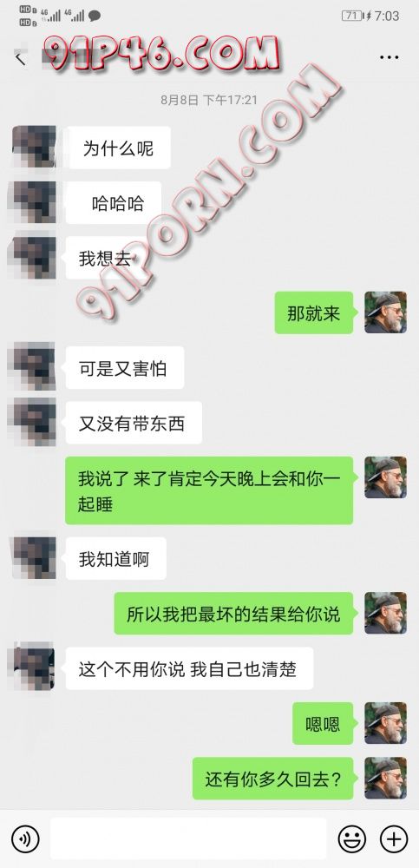Select the green bubble 那就来

[314, 312]
